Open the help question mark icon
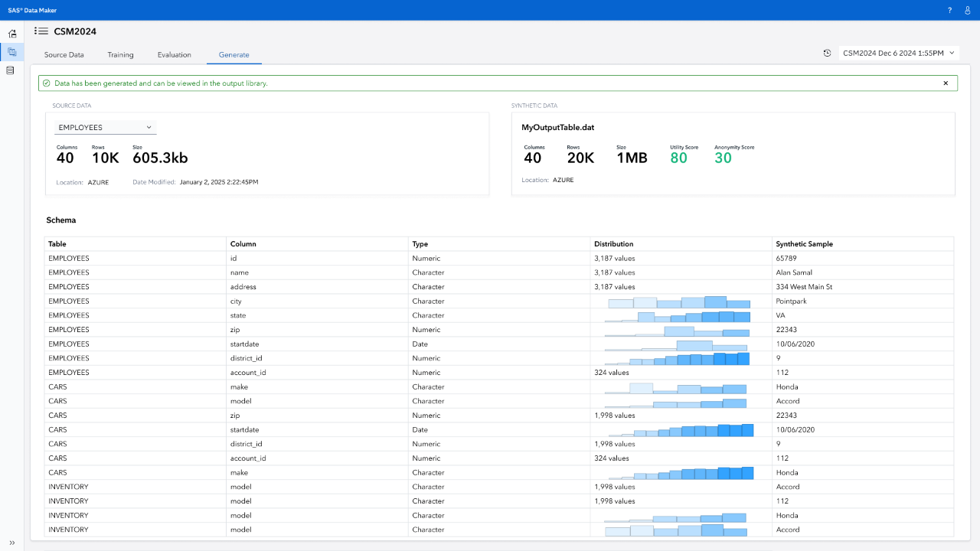The width and height of the screenshot is (980, 551). point(950,11)
